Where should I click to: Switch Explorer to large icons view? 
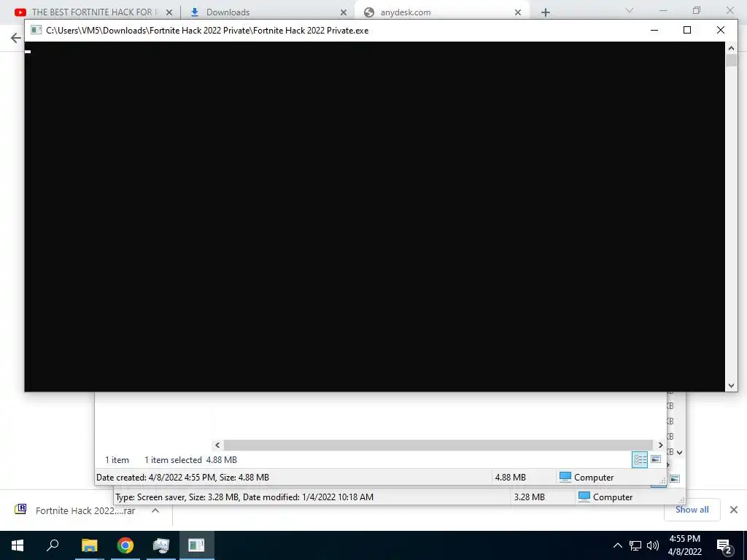pos(656,459)
